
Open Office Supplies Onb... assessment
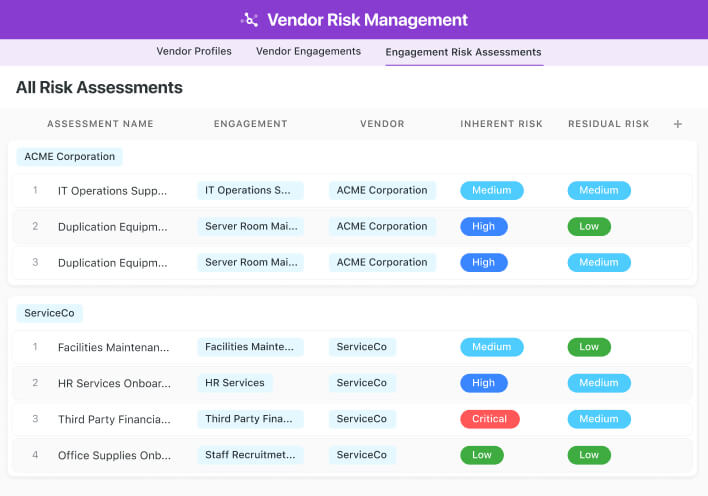coord(114,456)
